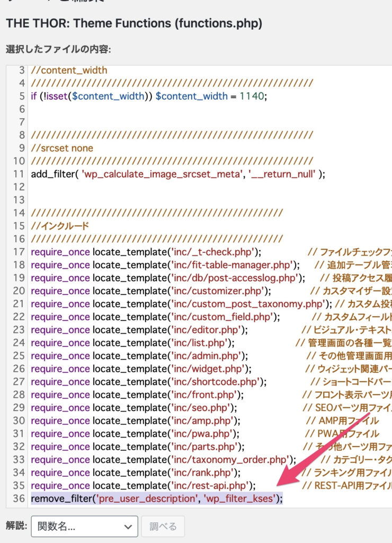Click the //srcset none comment line
This screenshot has height=543, width=392.
point(62,148)
